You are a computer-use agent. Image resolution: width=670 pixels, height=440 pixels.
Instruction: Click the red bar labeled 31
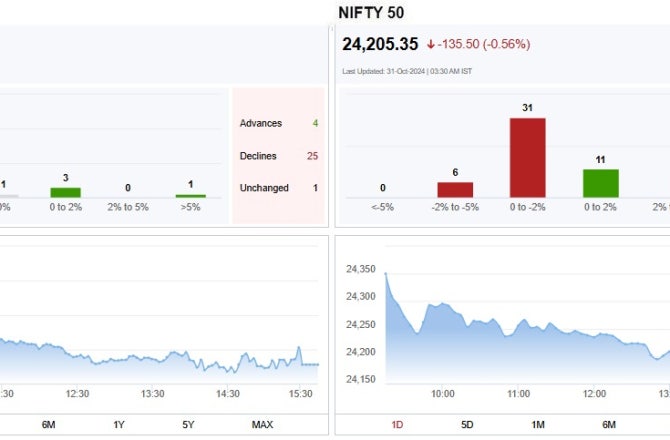[527, 158]
